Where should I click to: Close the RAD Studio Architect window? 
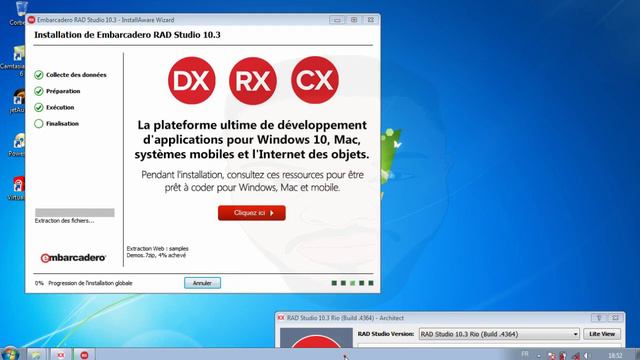coord(616,318)
